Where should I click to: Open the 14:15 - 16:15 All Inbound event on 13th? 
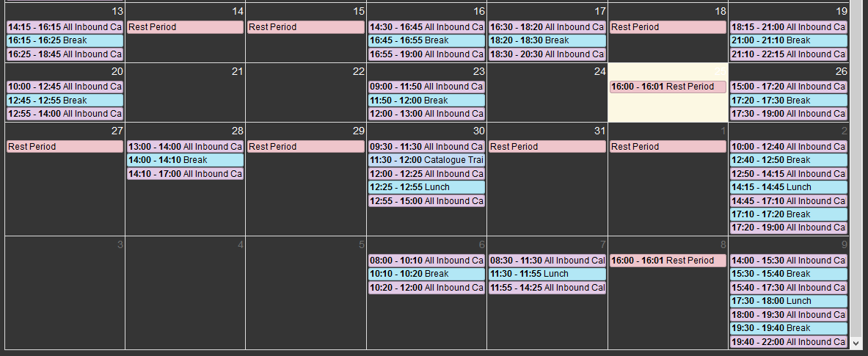tap(65, 27)
